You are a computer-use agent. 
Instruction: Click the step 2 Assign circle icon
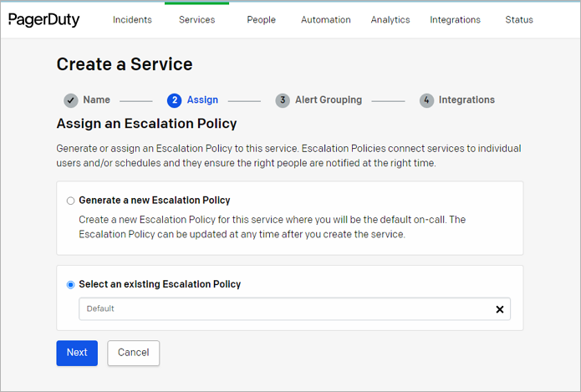tap(174, 100)
